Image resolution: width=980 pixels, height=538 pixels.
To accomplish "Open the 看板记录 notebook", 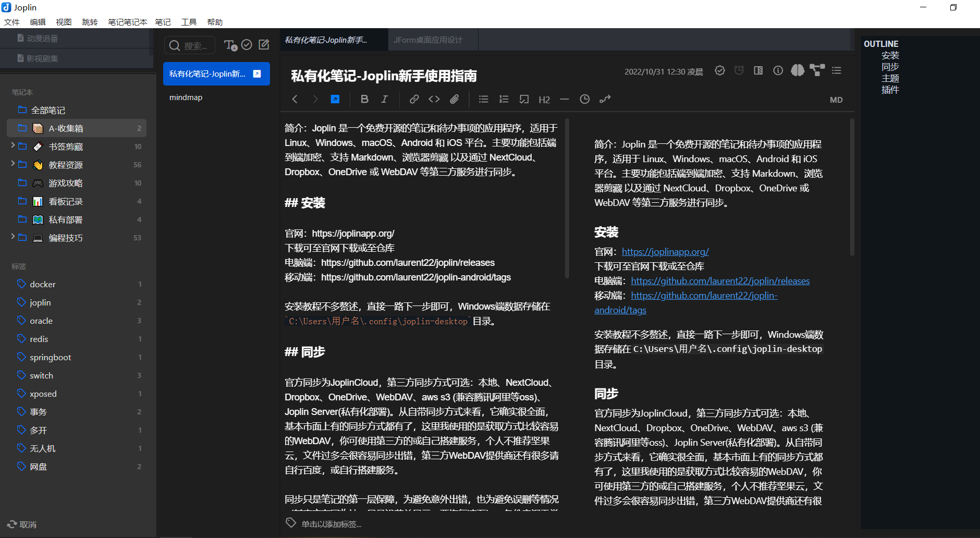I will [x=77, y=201].
